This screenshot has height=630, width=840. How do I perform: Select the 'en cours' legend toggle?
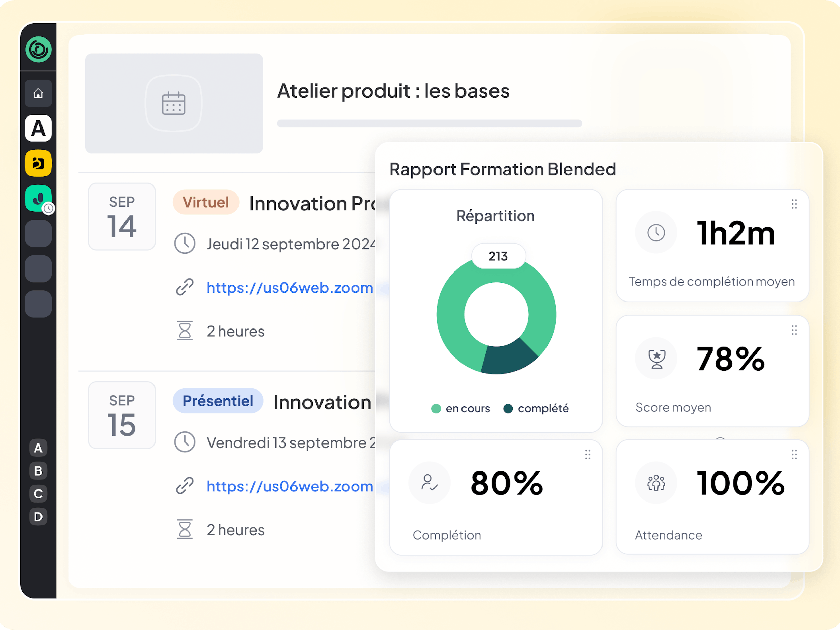coord(461,409)
